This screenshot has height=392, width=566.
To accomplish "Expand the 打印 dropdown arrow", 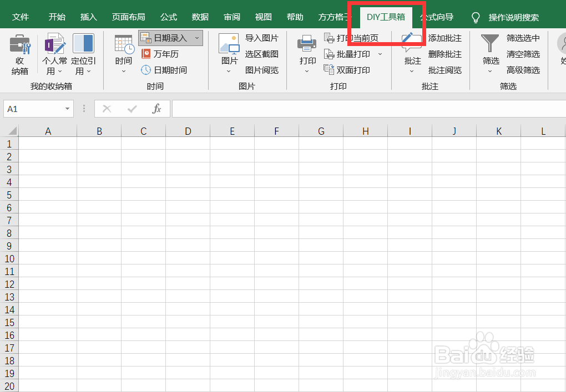I will (307, 72).
